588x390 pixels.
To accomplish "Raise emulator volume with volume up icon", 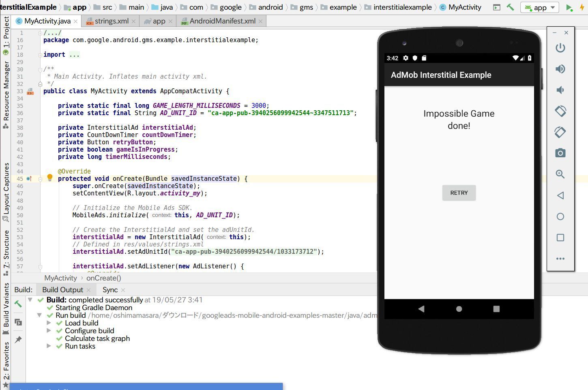I will [560, 69].
